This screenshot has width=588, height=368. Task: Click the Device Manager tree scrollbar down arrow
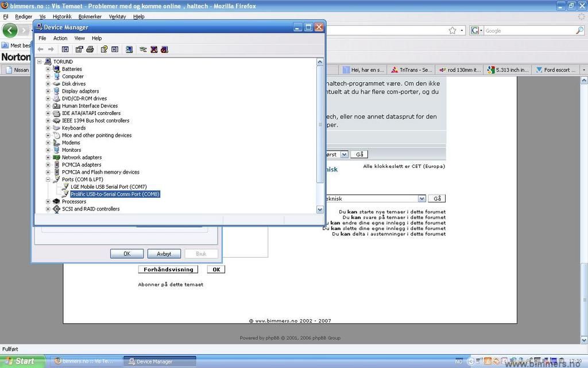coord(320,209)
